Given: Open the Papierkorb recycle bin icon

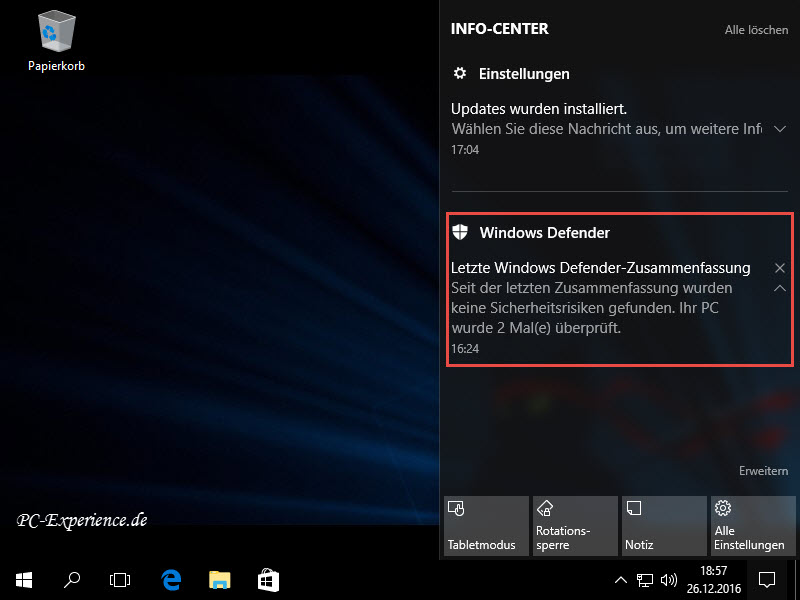Looking at the screenshot, I should (56, 35).
